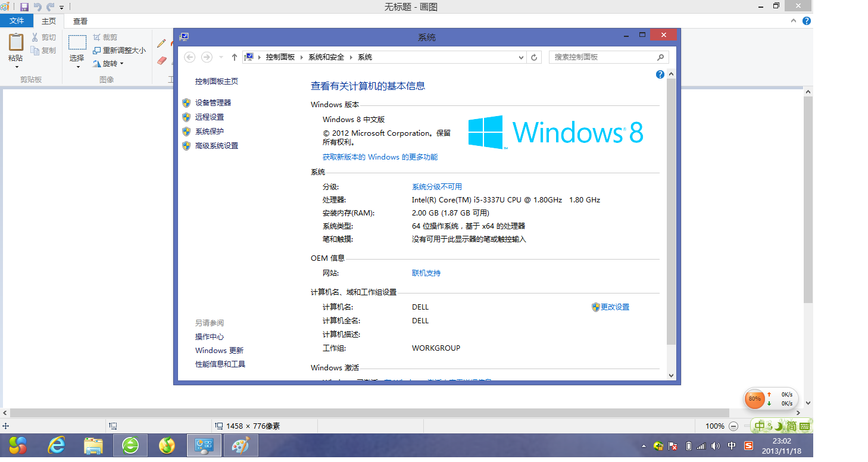Open the address bar history dropdown
The height and width of the screenshot is (462, 868).
click(521, 57)
